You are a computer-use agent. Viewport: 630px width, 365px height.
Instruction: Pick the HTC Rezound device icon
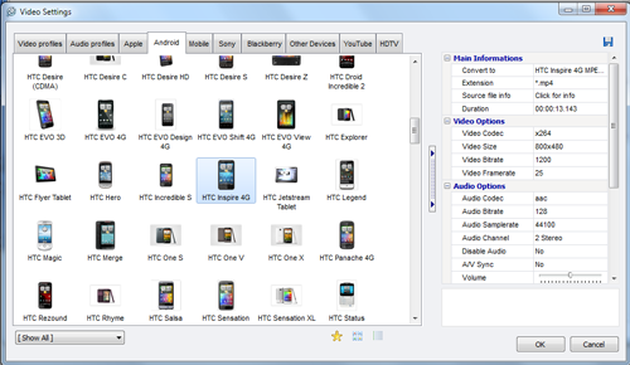click(x=45, y=295)
